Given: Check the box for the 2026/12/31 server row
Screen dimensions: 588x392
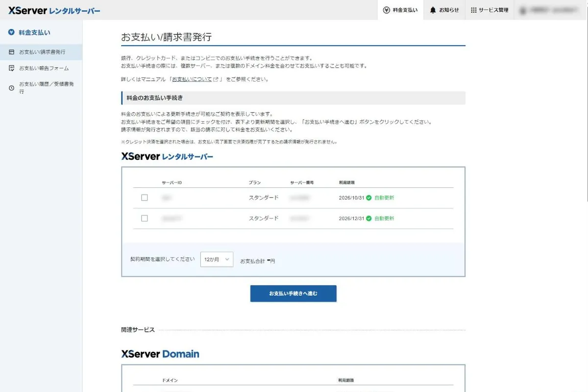Looking at the screenshot, I should [144, 218].
